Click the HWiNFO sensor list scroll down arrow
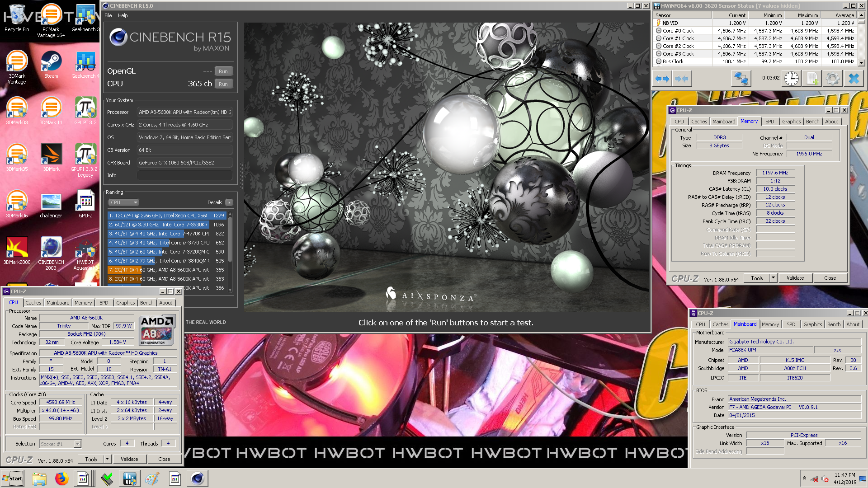The width and height of the screenshot is (868, 488). click(x=861, y=63)
